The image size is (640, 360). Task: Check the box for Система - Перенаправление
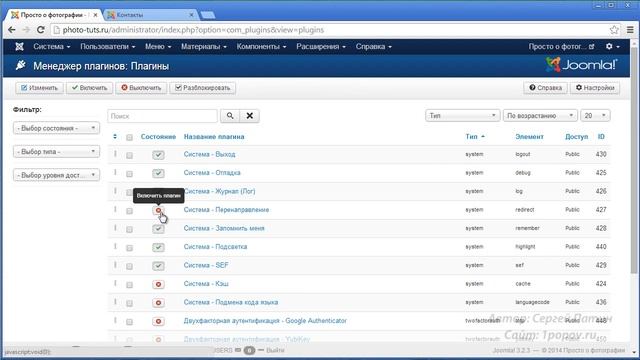tap(129, 211)
